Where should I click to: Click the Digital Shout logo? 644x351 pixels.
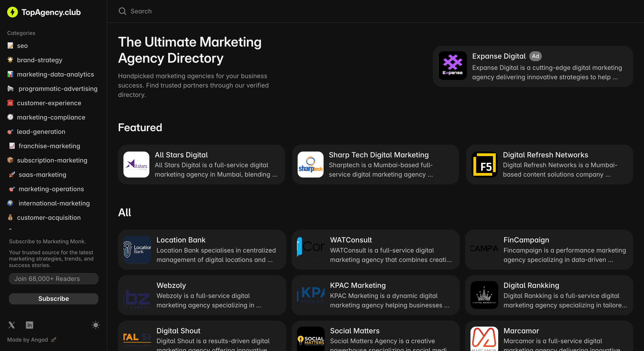(137, 339)
